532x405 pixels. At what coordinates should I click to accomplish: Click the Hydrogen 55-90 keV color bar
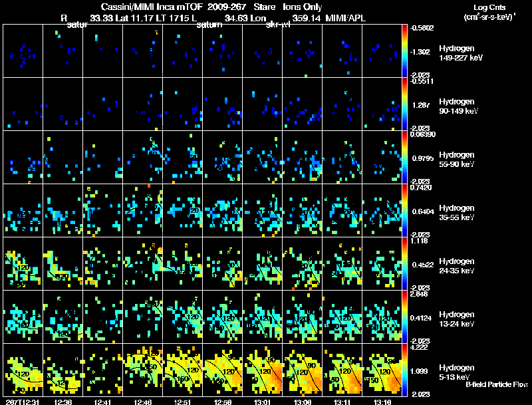point(404,157)
